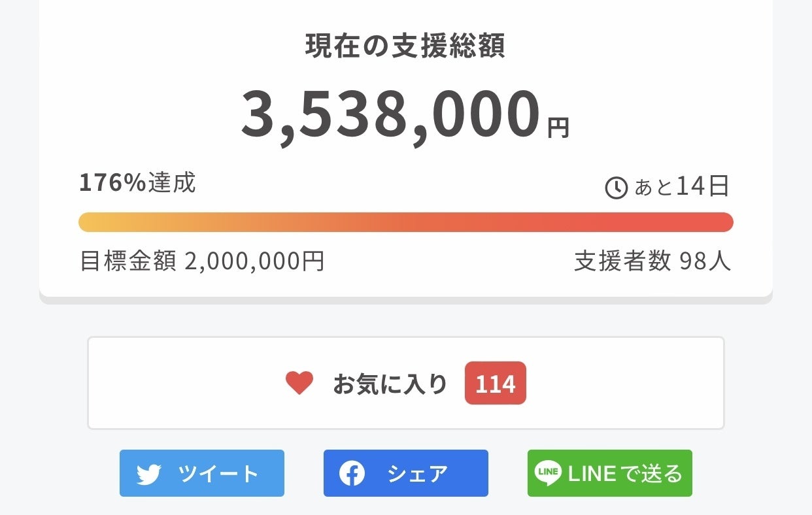Click the 176%達成 achievement text
The image size is (812, 515).
137,184
